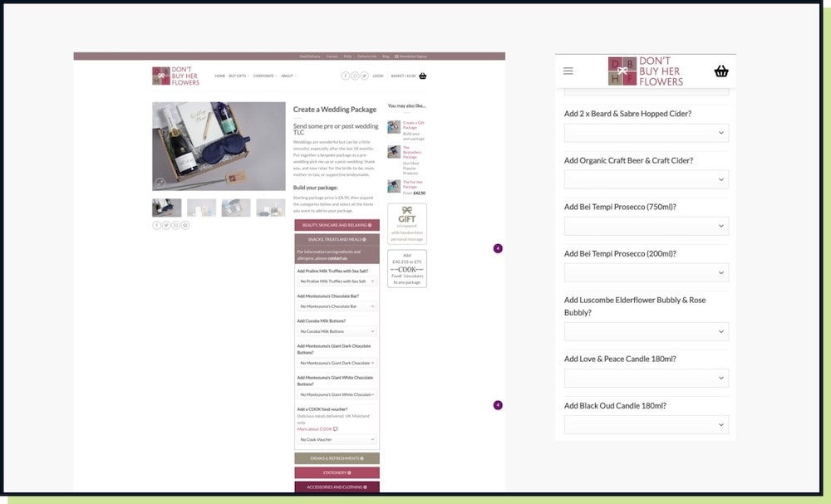Click the Login link in the header

378,76
